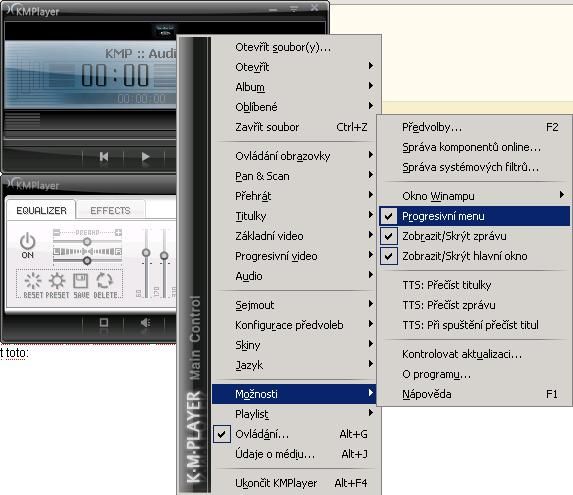Screen dimensions: 573x495
Task: Adjust the PREAMP slider knob
Action: 87,241
